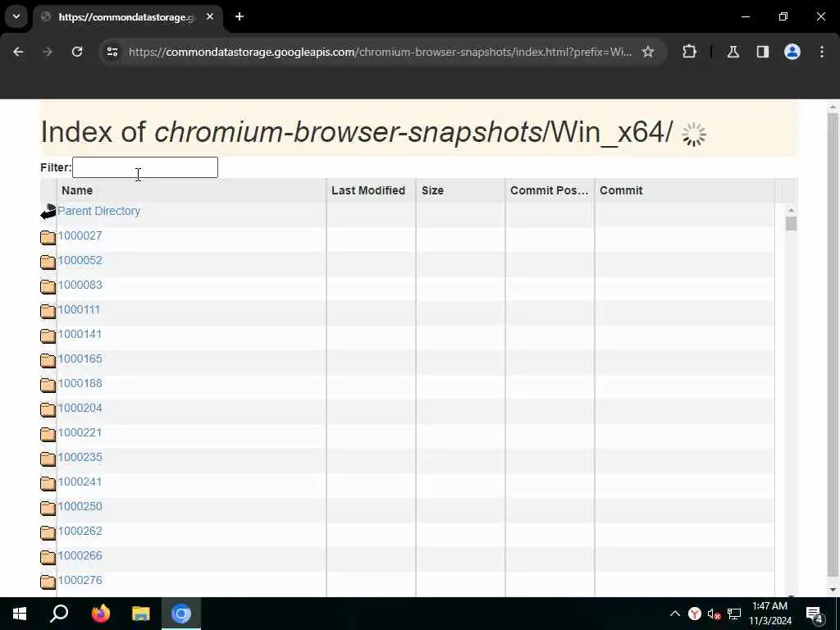Click the folder icon beside 1000266
This screenshot has width=840, height=630.
click(48, 558)
